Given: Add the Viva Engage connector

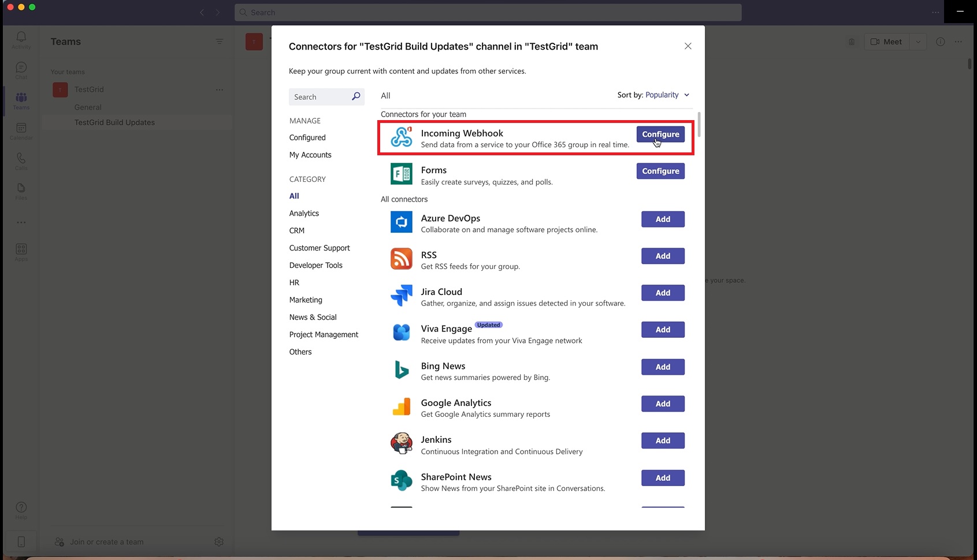Looking at the screenshot, I should click(x=663, y=330).
